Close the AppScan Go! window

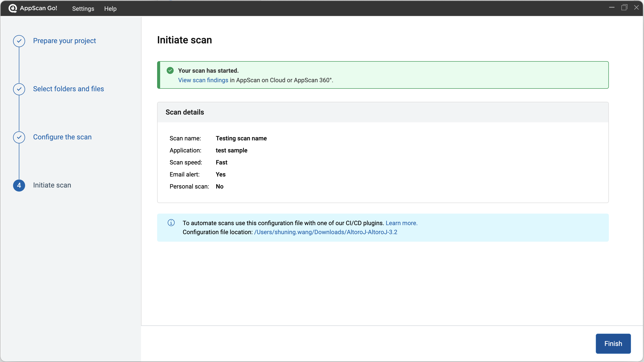636,8
